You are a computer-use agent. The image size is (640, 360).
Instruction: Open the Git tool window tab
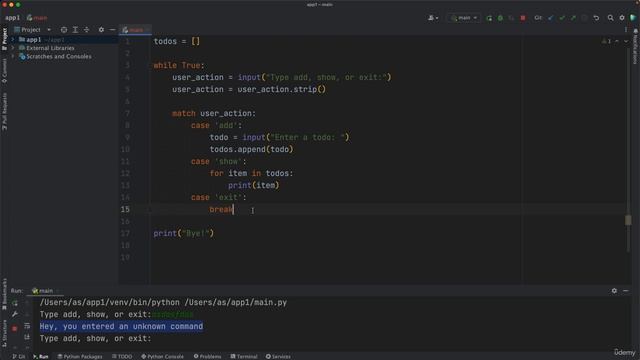pos(18,356)
